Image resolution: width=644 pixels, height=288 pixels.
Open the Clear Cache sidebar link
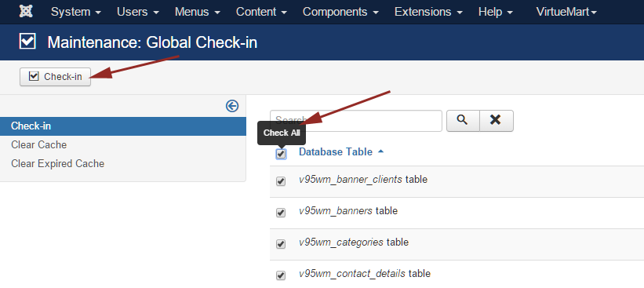[x=39, y=144]
